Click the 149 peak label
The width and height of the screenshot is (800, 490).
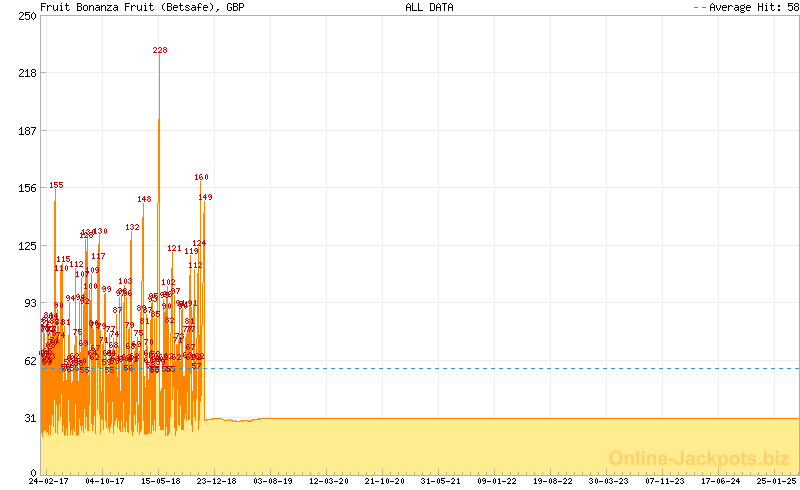tap(205, 197)
